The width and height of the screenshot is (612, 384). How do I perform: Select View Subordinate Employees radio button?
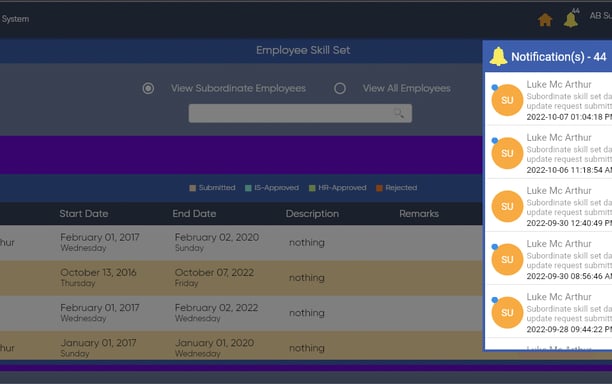pyautogui.click(x=148, y=88)
